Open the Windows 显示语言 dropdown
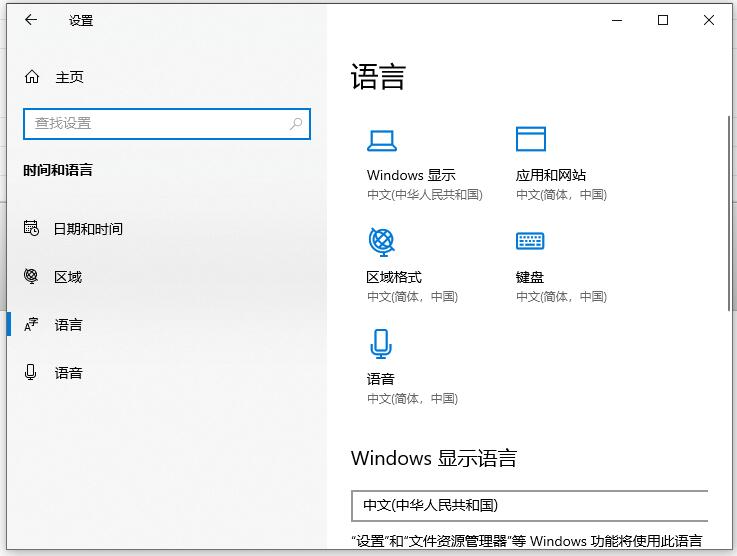The height and width of the screenshot is (556, 737). point(530,505)
